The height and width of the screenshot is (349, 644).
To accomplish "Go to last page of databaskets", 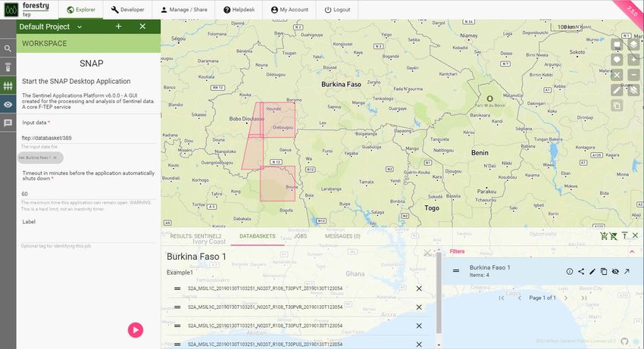I will (583, 298).
